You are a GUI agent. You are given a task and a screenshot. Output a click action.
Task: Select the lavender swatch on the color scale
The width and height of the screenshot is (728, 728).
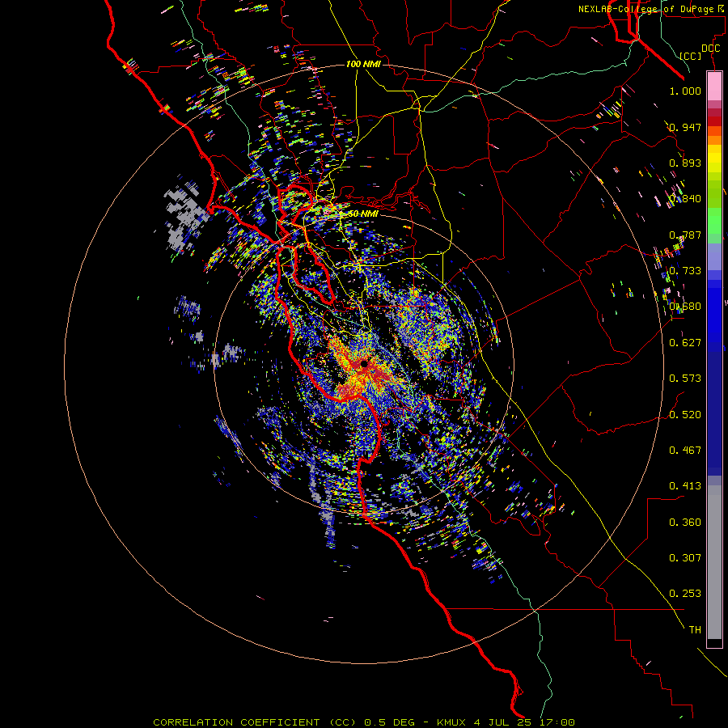click(x=714, y=256)
